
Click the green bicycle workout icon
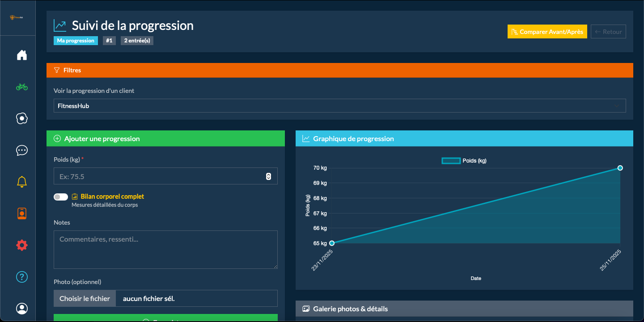(21, 87)
